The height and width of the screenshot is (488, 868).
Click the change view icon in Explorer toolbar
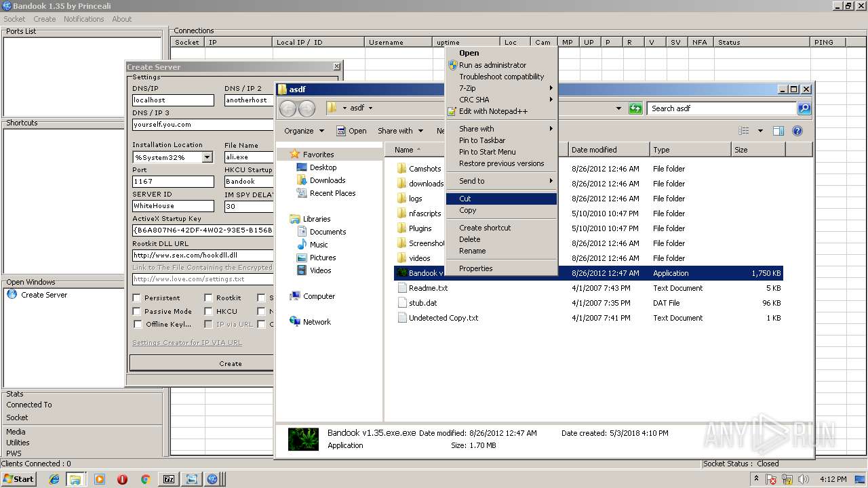click(744, 131)
